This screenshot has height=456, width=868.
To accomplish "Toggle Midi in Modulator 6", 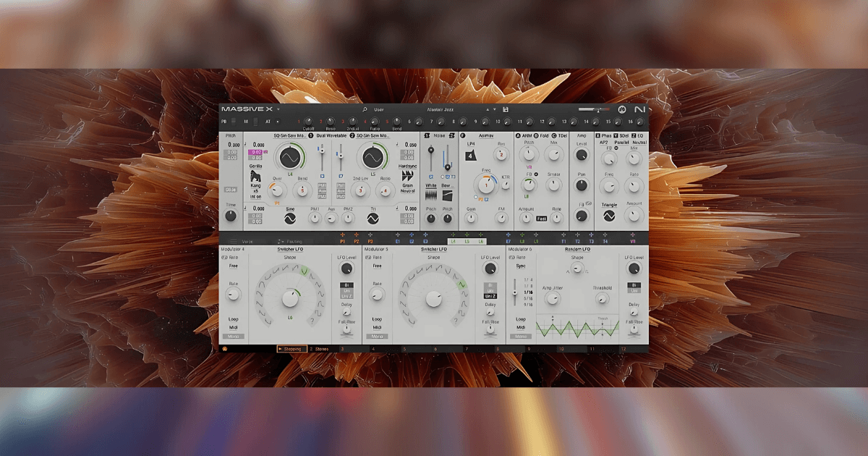I will click(520, 327).
